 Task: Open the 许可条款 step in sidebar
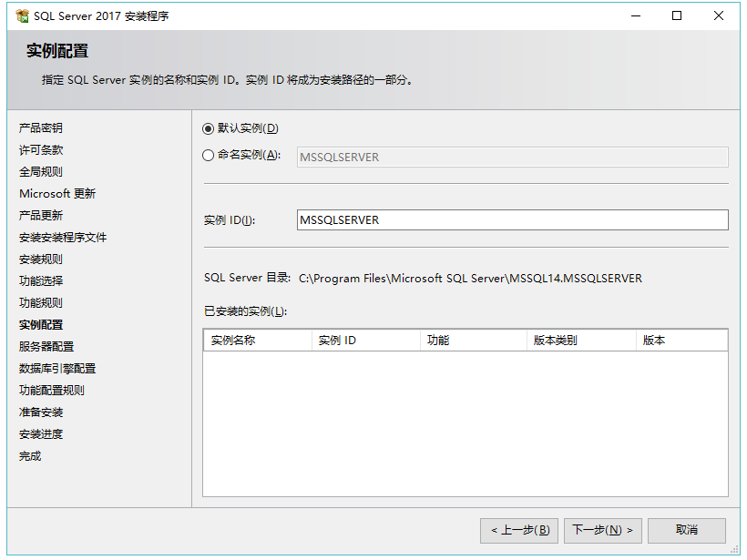(x=41, y=149)
